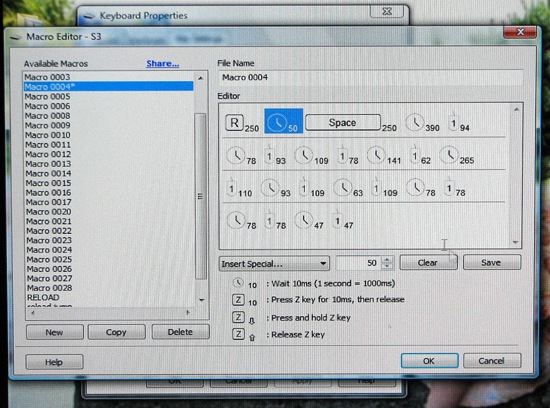Create a New macro

click(55, 332)
